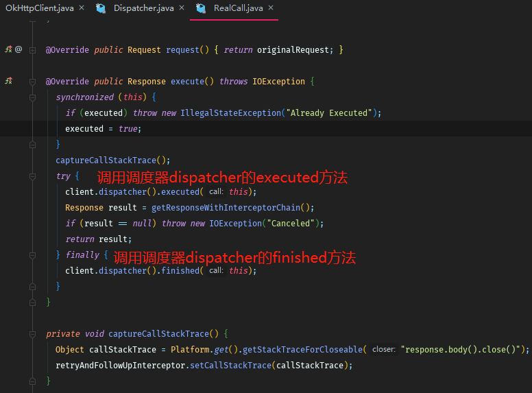Switch to the OkHttpClient.java tab

pyautogui.click(x=39, y=8)
